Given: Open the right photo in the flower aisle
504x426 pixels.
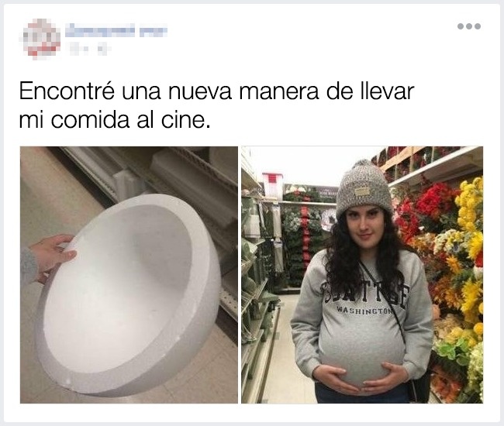Looking at the screenshot, I should 362,275.
